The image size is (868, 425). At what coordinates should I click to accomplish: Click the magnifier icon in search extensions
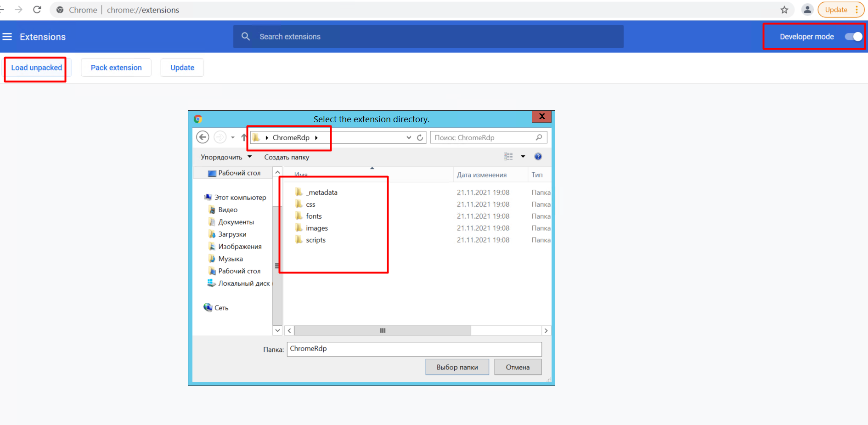246,36
